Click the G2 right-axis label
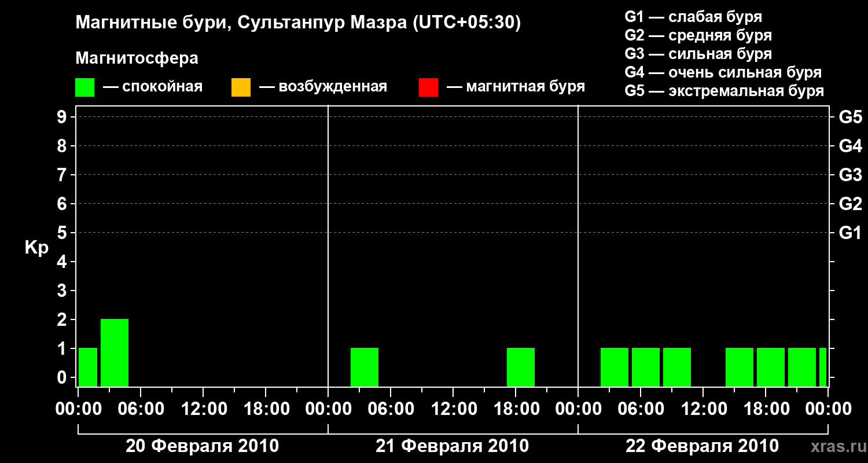Image resolution: width=868 pixels, height=463 pixels. tap(850, 204)
